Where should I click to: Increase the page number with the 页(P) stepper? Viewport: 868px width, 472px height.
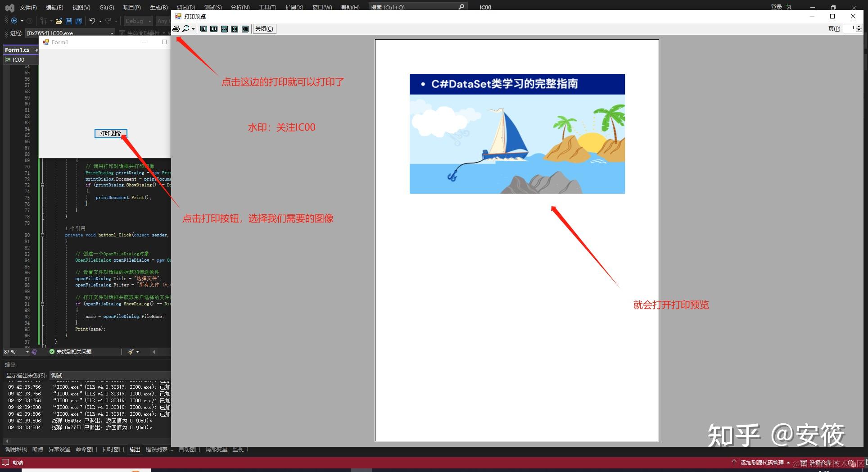[859, 27]
